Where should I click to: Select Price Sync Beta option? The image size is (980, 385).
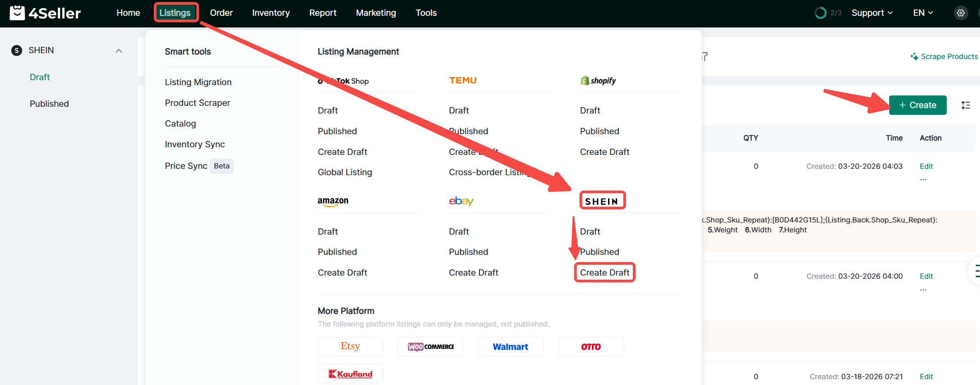[x=198, y=166]
